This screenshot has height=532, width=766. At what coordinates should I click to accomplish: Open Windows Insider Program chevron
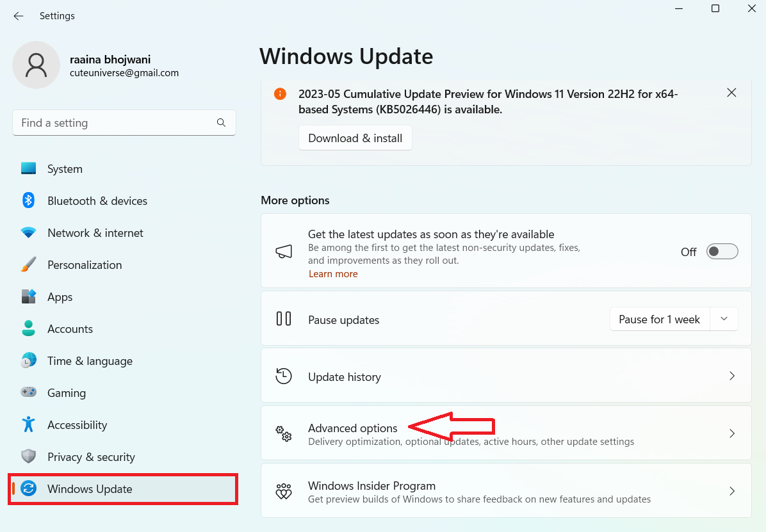[731, 491]
